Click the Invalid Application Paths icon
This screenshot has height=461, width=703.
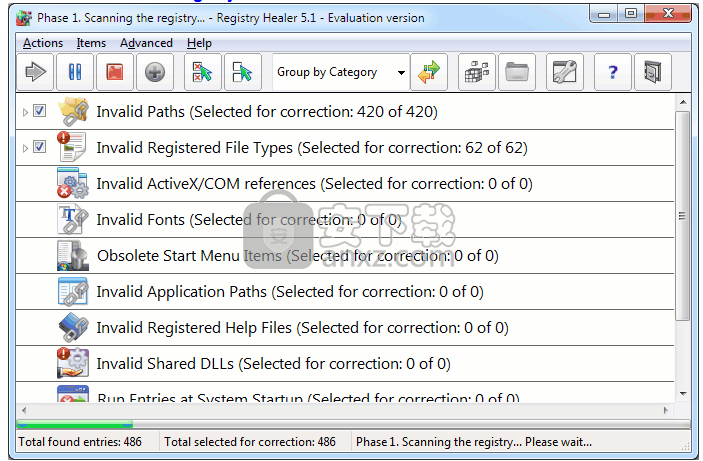click(x=73, y=291)
